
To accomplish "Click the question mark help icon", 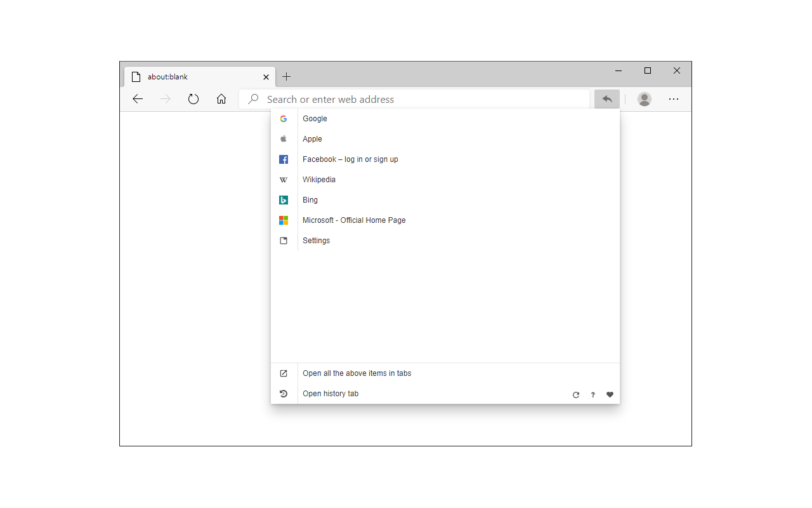I will coord(593,395).
